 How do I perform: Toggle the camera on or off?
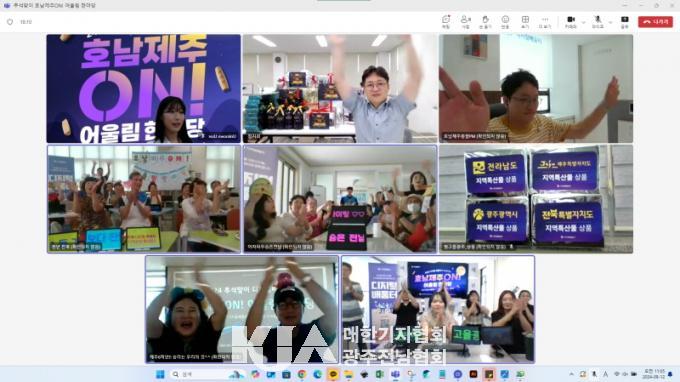point(571,21)
